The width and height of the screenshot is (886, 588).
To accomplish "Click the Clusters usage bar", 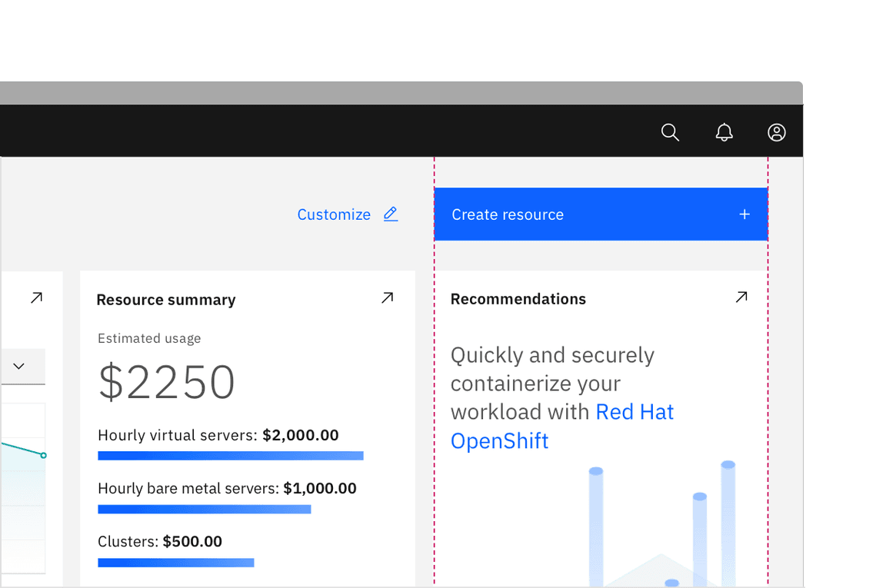I will tap(175, 563).
